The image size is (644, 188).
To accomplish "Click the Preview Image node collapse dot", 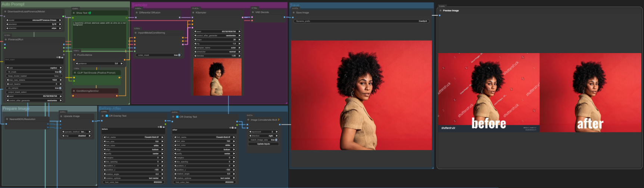I will (441, 10).
